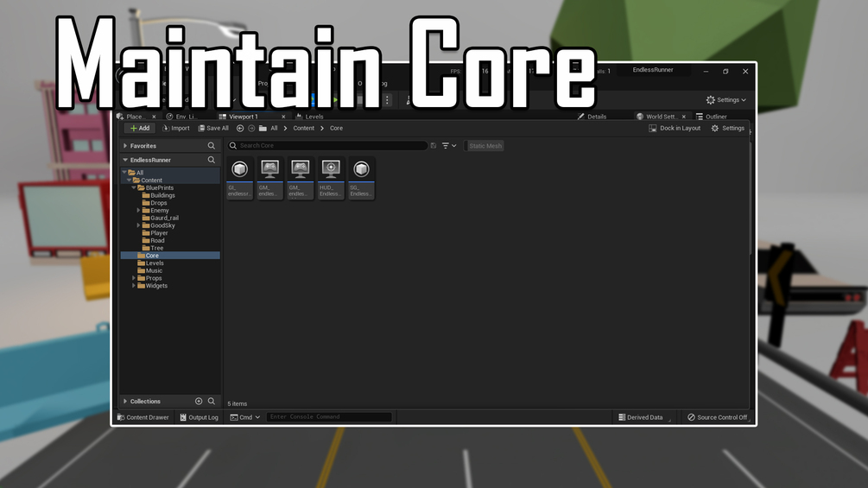
Task: Select the GI_endlessr asset
Action: point(240,178)
